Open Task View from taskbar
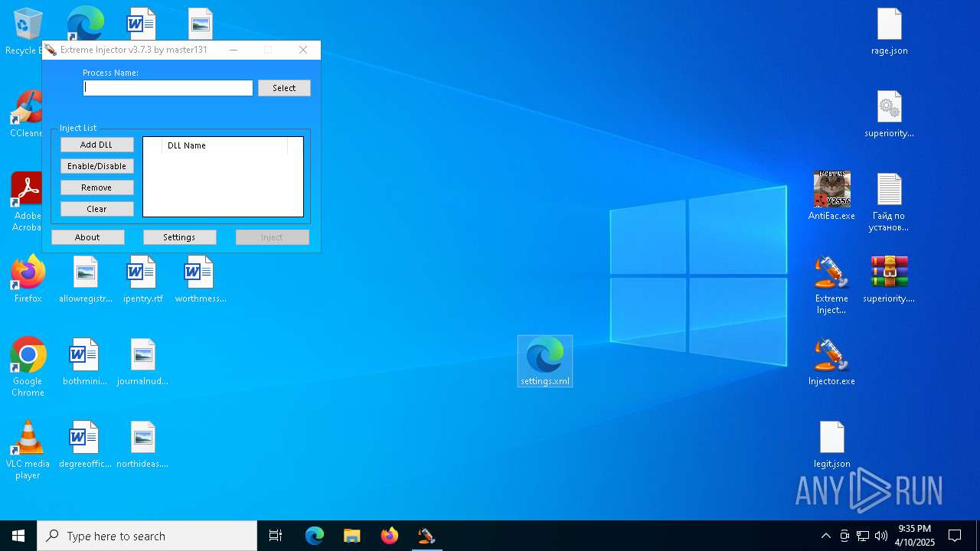 point(276,536)
